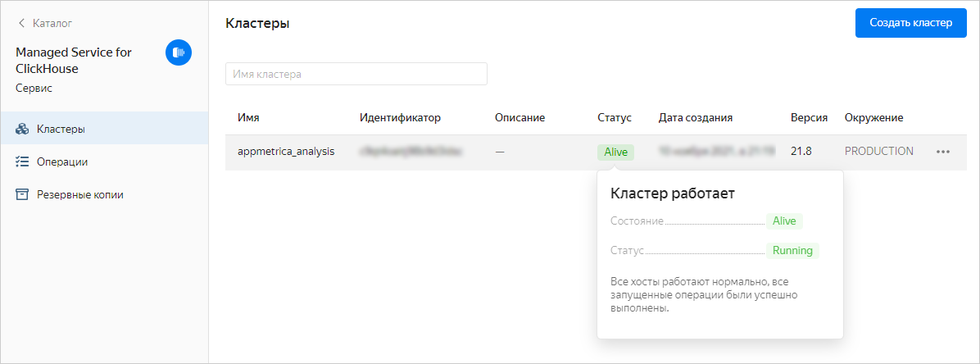Viewport: 980px width, 364px height.
Task: Click the Версия column header
Action: point(809,117)
